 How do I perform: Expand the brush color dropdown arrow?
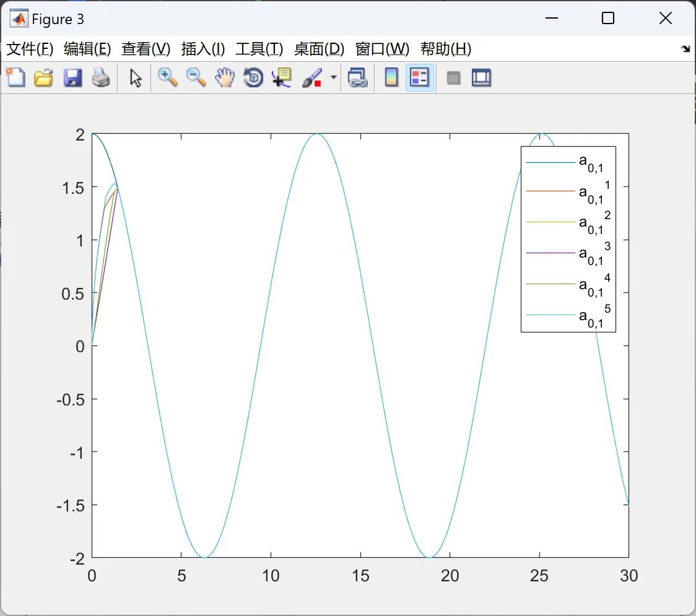click(x=334, y=77)
